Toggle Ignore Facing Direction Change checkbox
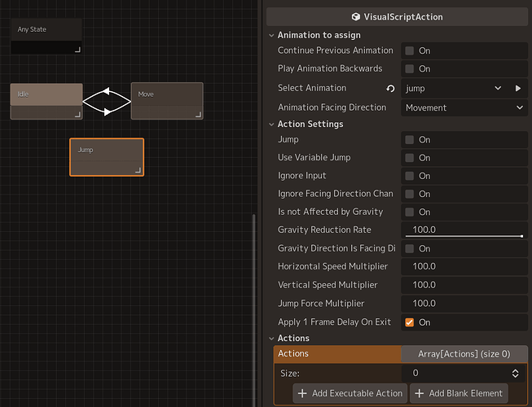532x407 pixels. click(410, 194)
